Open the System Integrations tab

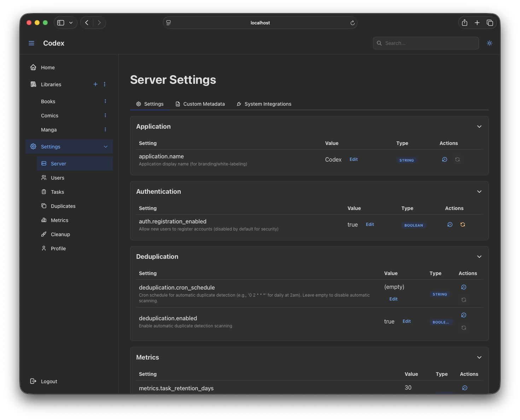pyautogui.click(x=264, y=104)
